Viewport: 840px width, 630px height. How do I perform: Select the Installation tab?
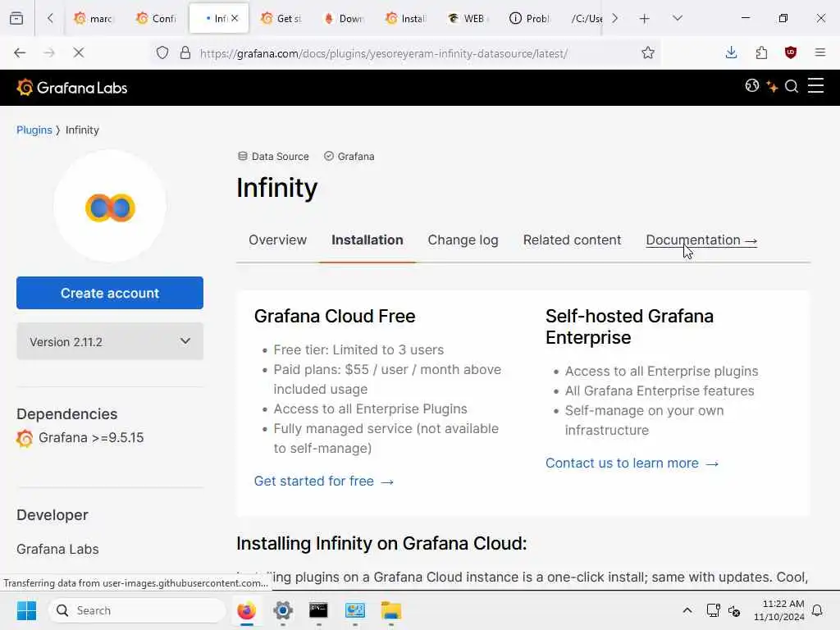[x=367, y=240]
